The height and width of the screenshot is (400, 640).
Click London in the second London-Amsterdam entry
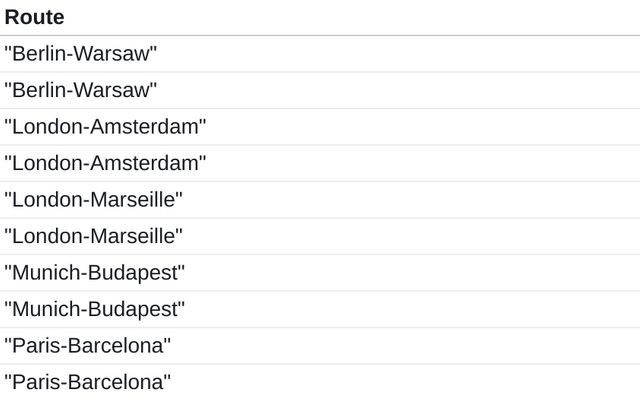[x=41, y=163]
